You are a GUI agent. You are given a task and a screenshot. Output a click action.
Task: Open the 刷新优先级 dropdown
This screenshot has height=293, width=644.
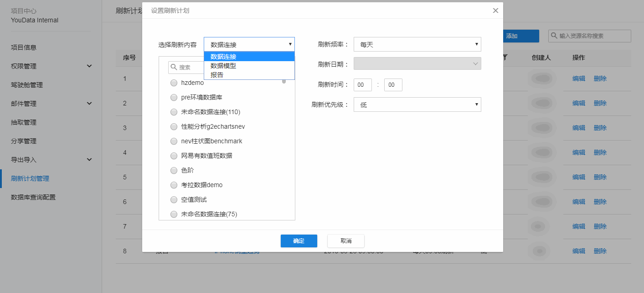point(417,105)
